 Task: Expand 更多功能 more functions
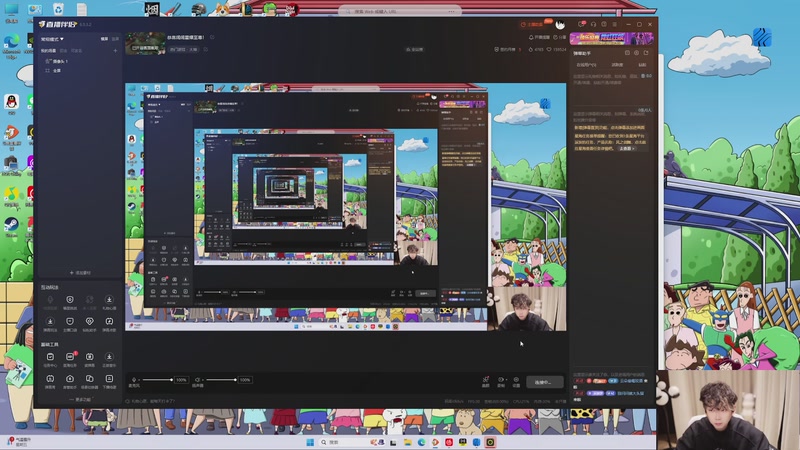80,399
